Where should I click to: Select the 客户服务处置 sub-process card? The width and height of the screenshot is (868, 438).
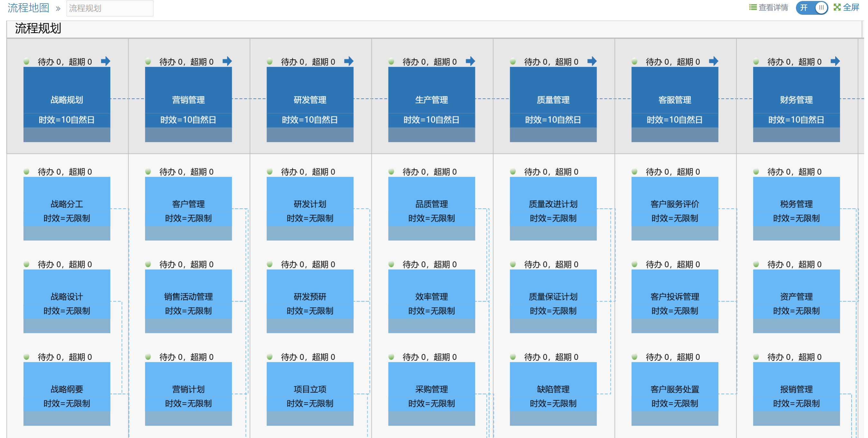(x=675, y=394)
